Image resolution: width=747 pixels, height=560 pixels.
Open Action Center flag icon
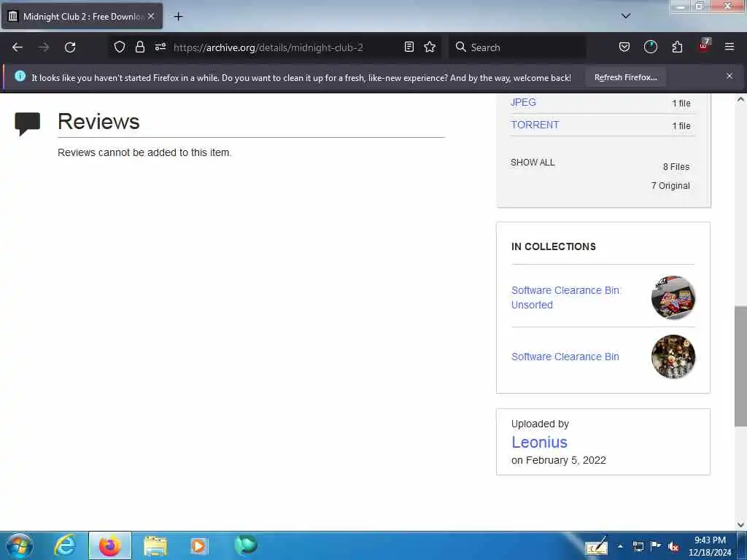656,545
